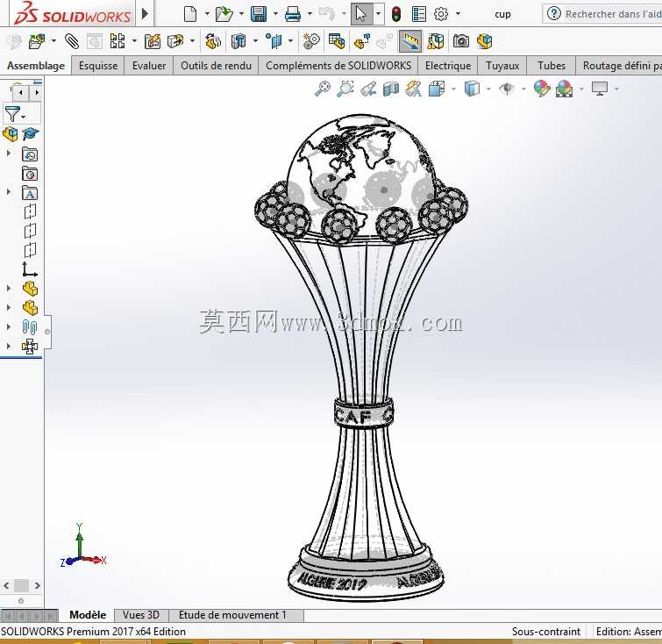This screenshot has height=644, width=662.
Task: Click the Exploded View icon
Action: 362,41
